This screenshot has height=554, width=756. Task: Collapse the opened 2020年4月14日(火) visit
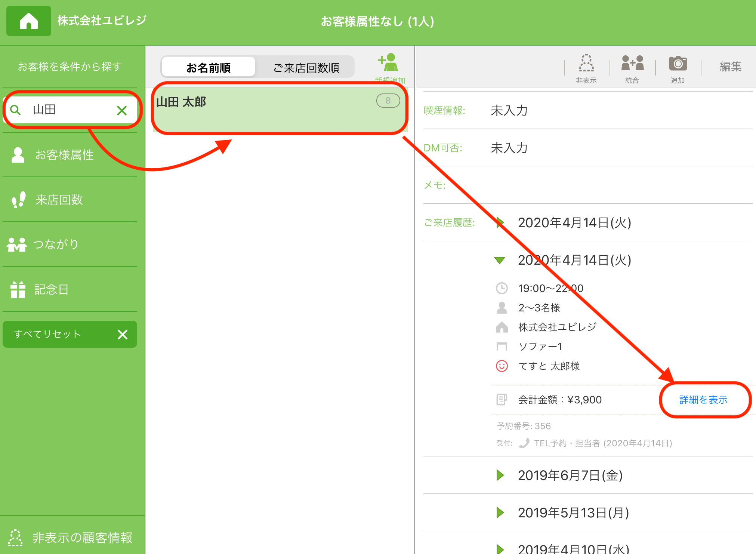[500, 260]
